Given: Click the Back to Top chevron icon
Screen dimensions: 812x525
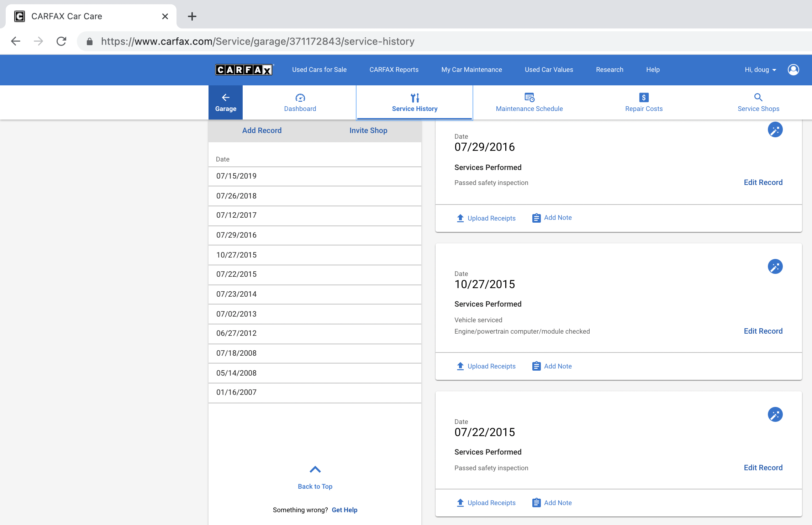Looking at the screenshot, I should (x=315, y=470).
